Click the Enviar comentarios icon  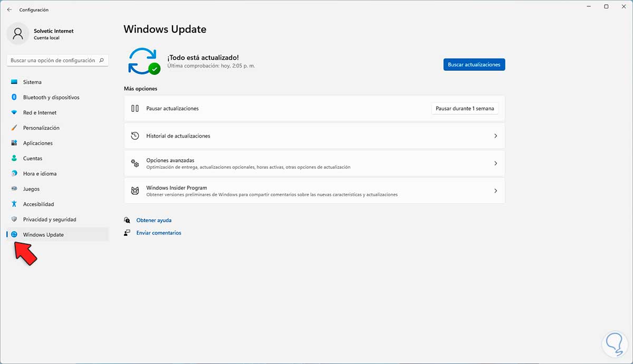click(x=127, y=233)
